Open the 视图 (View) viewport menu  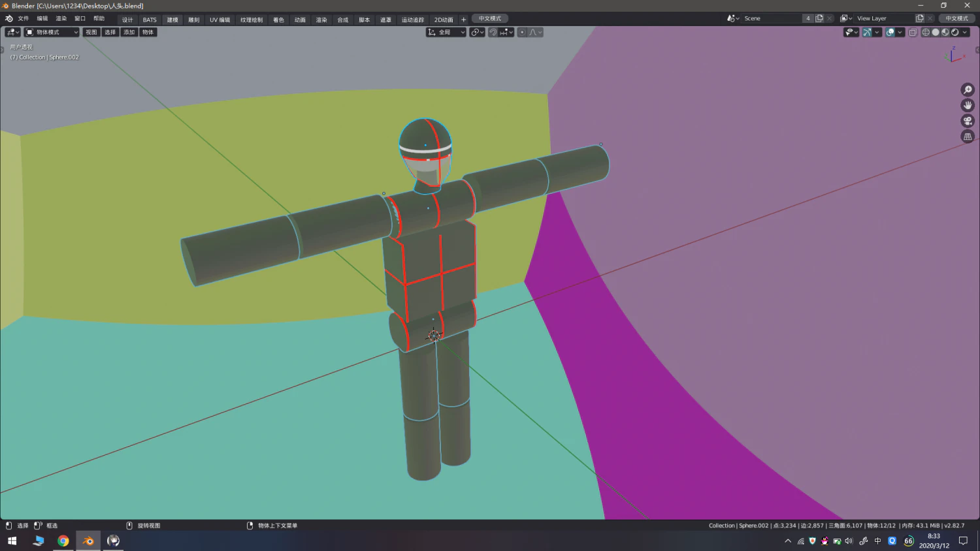click(91, 32)
